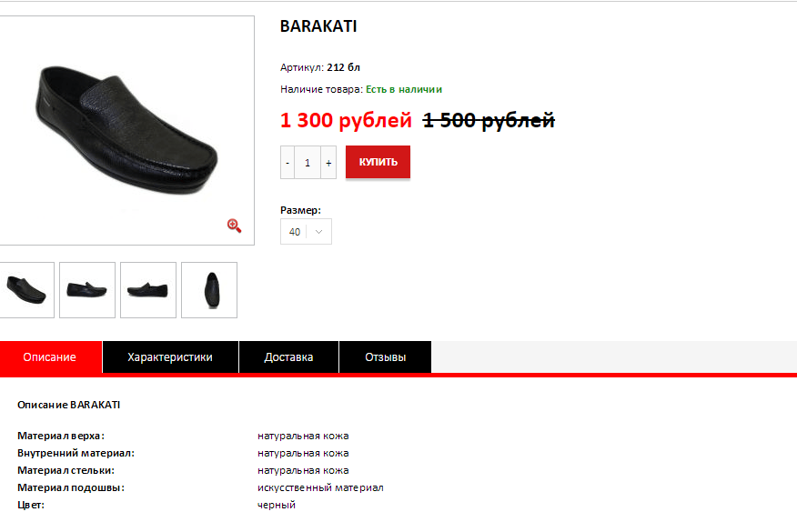The image size is (797, 532).
Task: Select the third shoe thumbnail
Action: (148, 290)
